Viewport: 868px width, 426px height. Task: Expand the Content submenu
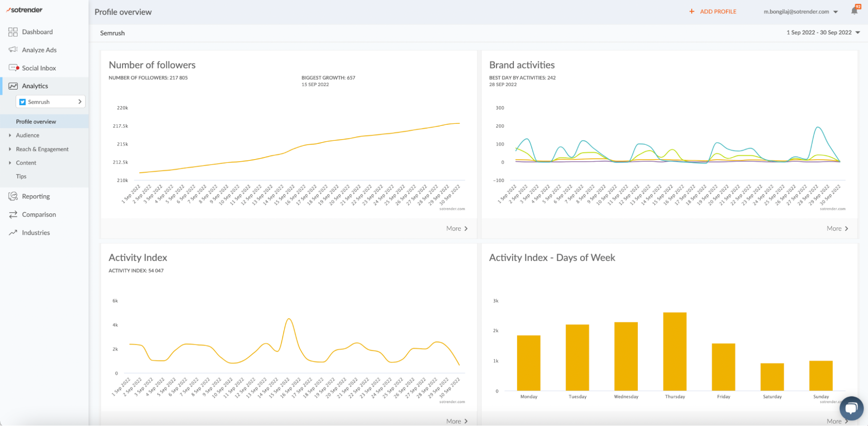click(26, 163)
